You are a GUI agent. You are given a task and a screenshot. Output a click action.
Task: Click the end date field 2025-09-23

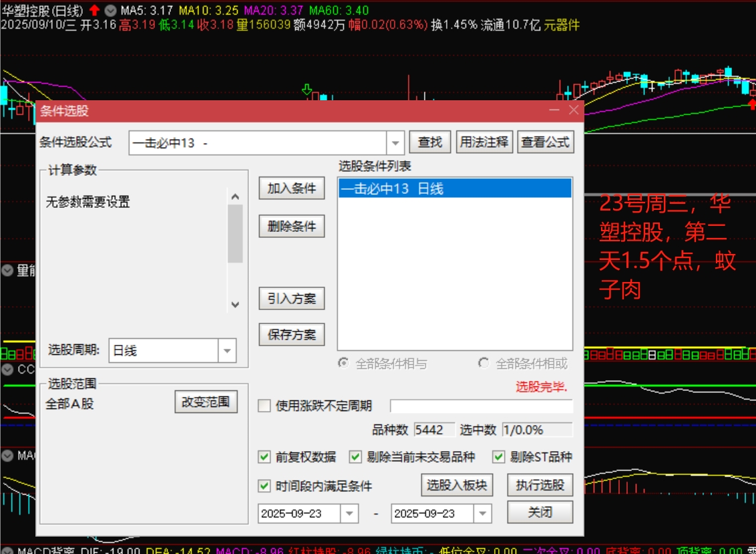point(433,513)
